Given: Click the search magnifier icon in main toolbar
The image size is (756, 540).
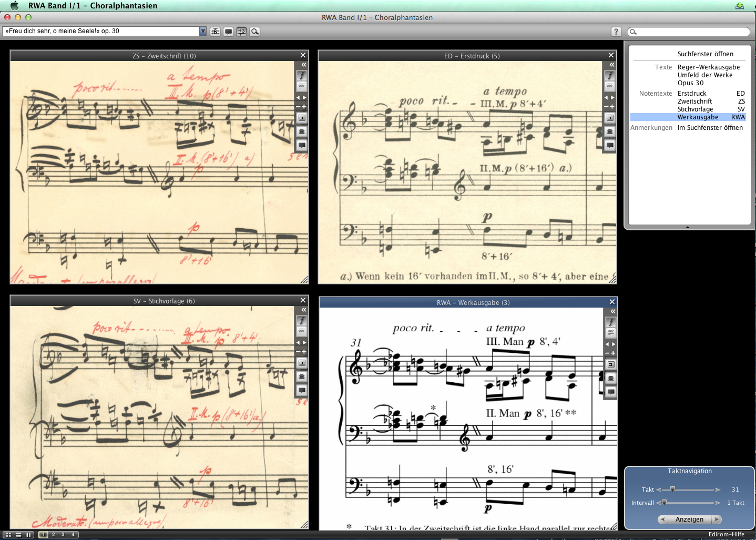Looking at the screenshot, I should 255,32.
